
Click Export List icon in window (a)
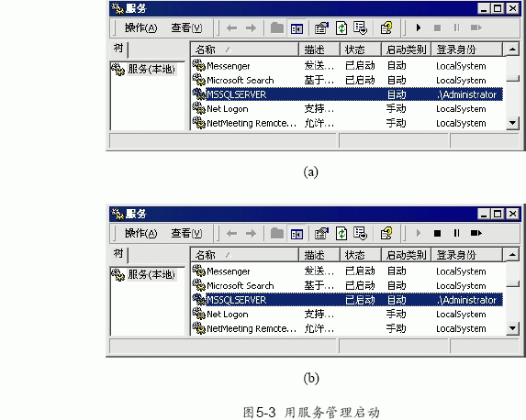(360, 28)
